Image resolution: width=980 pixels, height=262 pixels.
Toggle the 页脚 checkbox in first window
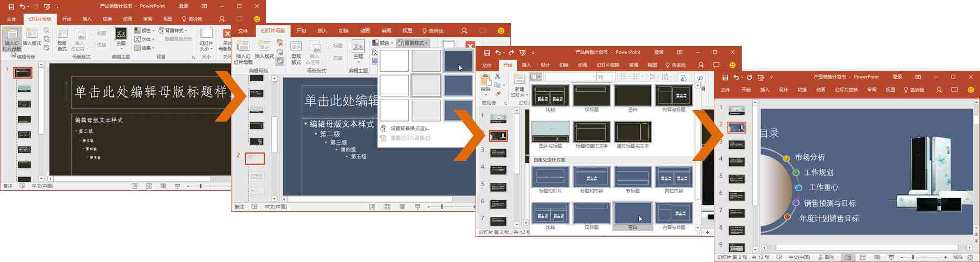pos(93,45)
